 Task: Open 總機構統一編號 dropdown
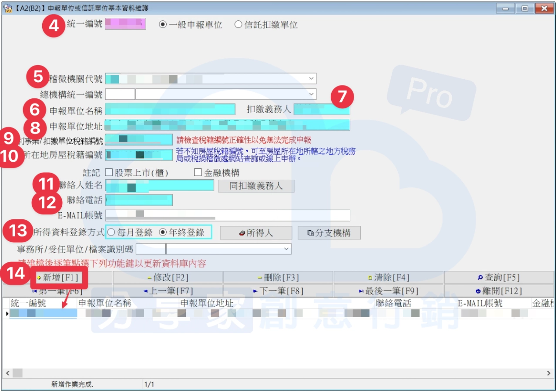click(311, 94)
